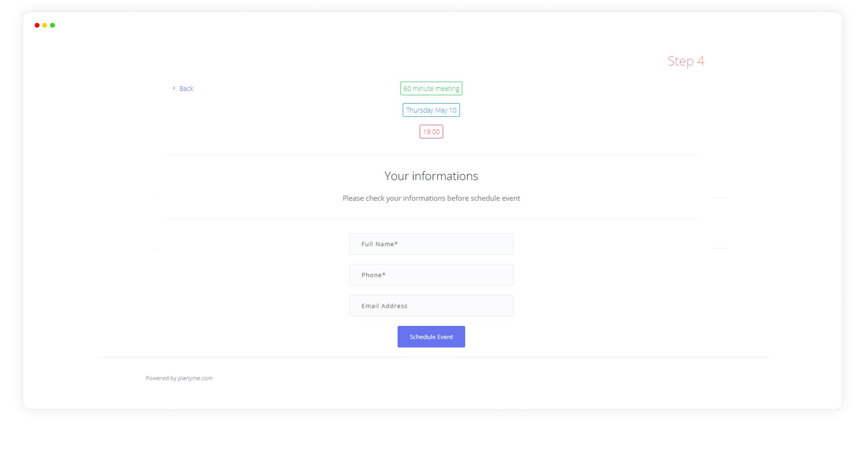The width and height of the screenshot is (868, 471).
Task: Go back via the Back link
Action: (186, 89)
